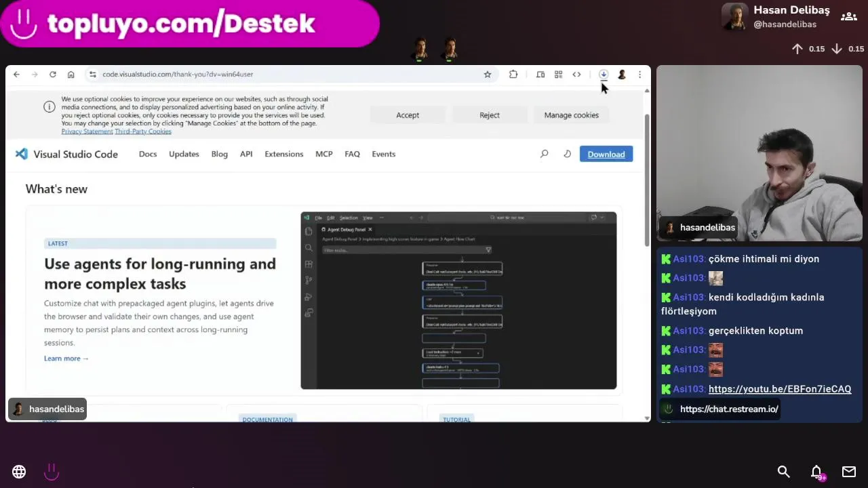Open the participants people icon top right
Image resolution: width=868 pixels, height=488 pixels.
(848, 17)
